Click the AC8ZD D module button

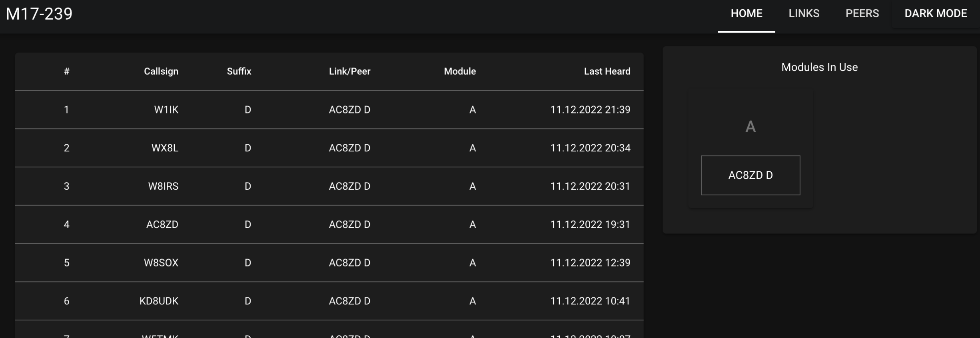pos(750,175)
